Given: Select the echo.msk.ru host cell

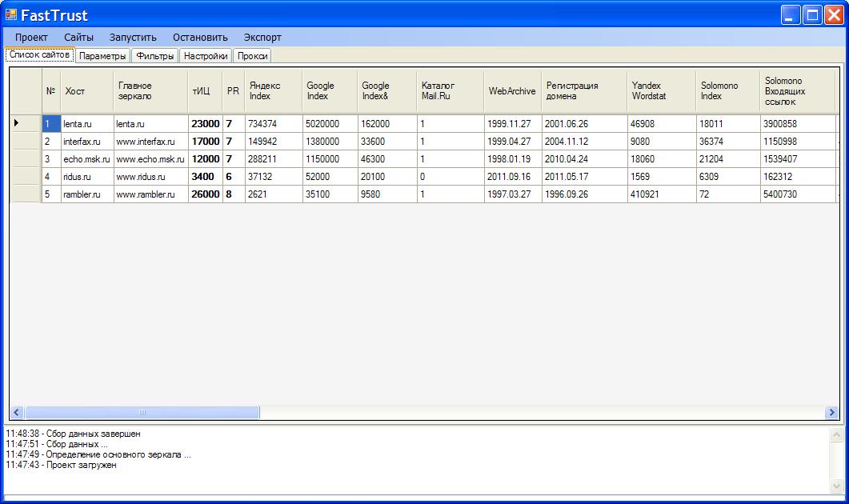Looking at the screenshot, I should click(x=87, y=159).
